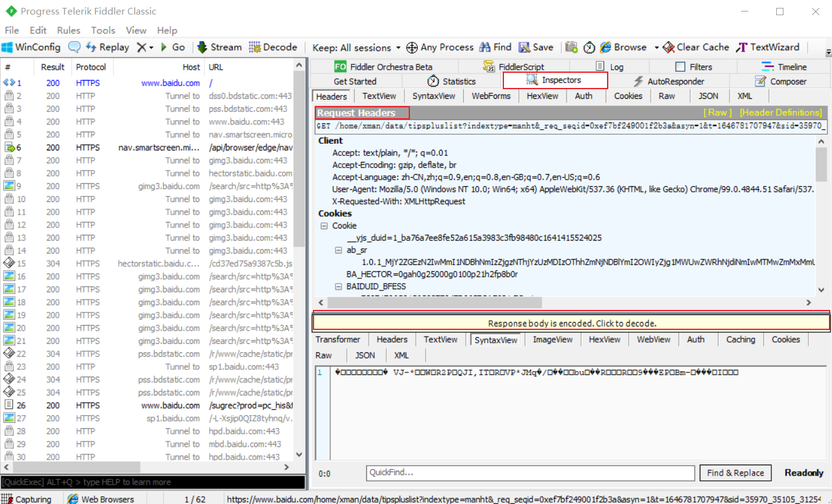Sort sessions by the Protocol column header
This screenshot has height=504, width=832.
pyautogui.click(x=92, y=67)
